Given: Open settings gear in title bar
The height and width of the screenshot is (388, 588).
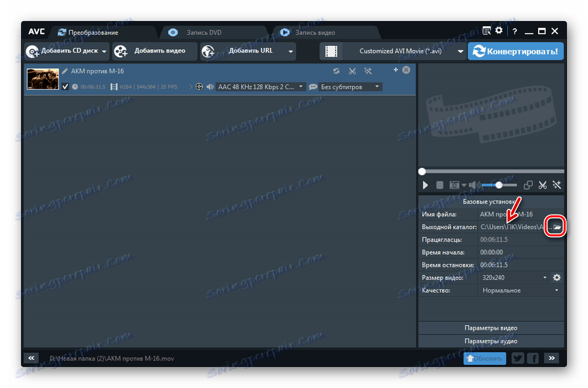Looking at the screenshot, I should tap(499, 30).
